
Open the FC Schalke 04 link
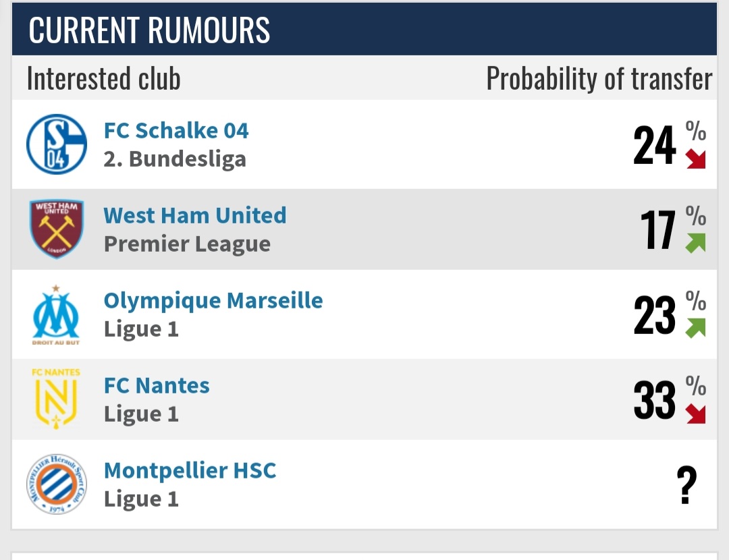[x=176, y=131]
